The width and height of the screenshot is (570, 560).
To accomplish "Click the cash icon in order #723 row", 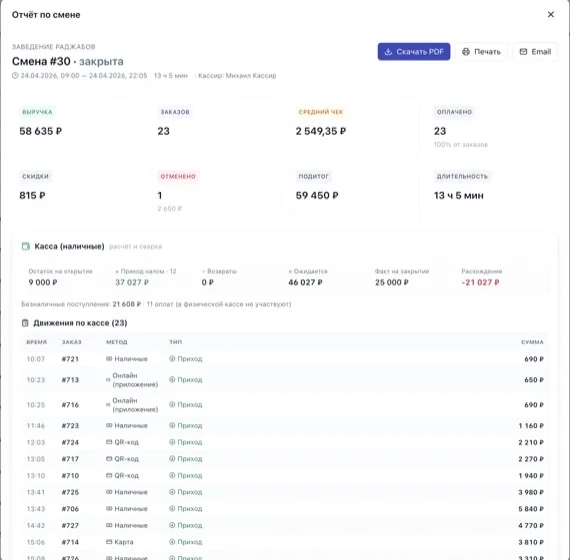I will tap(109, 425).
